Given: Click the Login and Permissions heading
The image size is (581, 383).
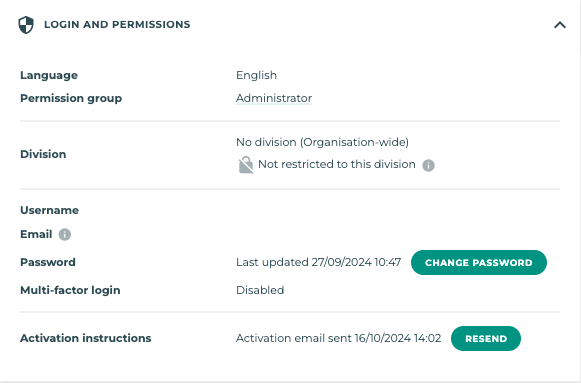Looking at the screenshot, I should 117,24.
